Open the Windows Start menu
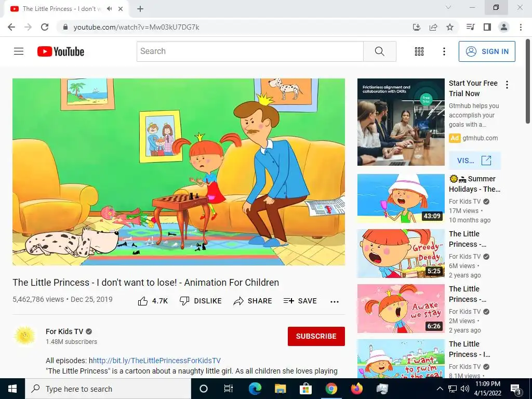 12,389
